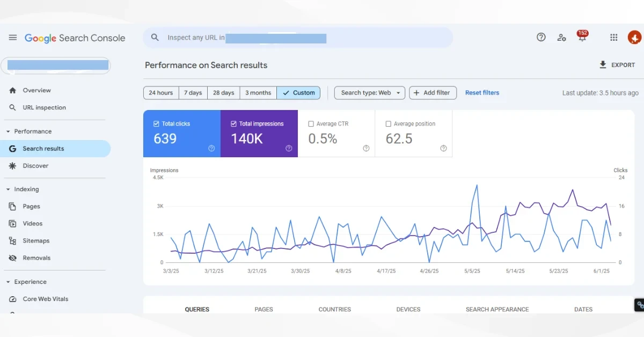Click the Export download icon
The image size is (644, 337).
click(603, 65)
